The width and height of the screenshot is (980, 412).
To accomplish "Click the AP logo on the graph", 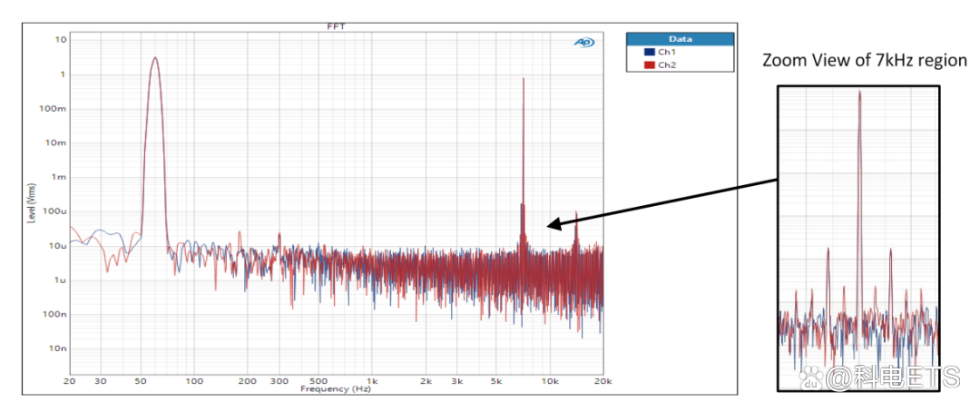I will pos(584,43).
